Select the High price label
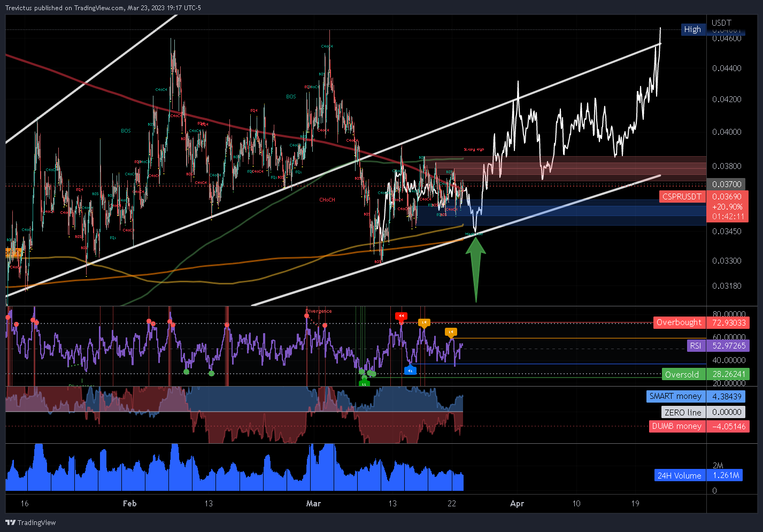Image resolution: width=763 pixels, height=532 pixels. (692, 29)
